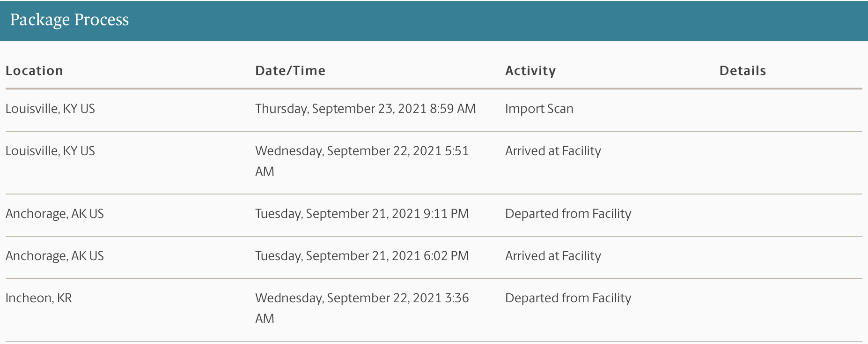Click Departed from Facility for Anchorage
Image resolution: width=868 pixels, height=344 pixels.
click(568, 214)
